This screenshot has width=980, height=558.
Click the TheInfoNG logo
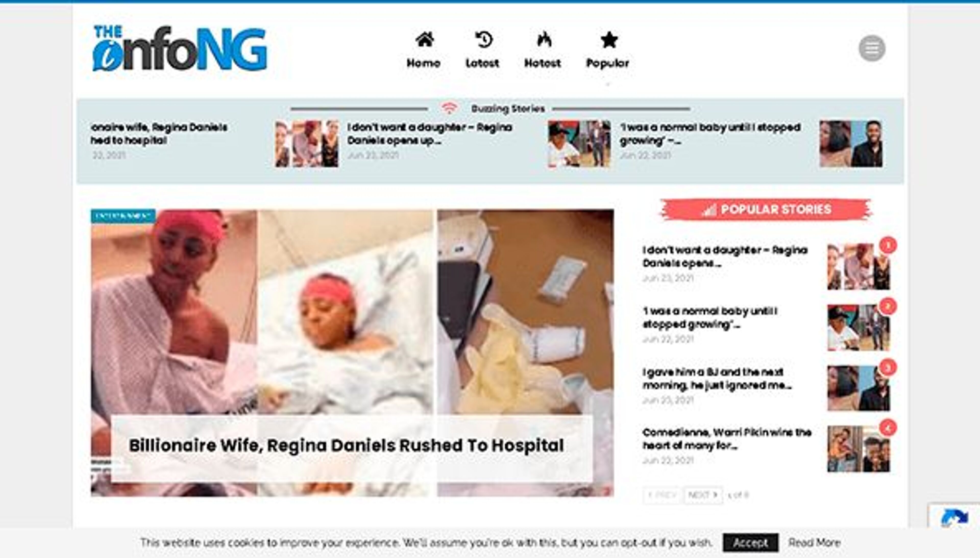180,48
